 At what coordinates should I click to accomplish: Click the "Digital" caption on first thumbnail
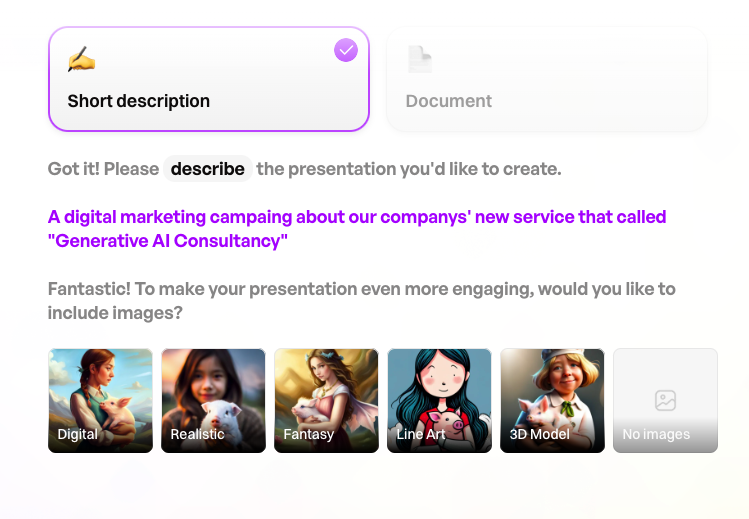coord(77,434)
